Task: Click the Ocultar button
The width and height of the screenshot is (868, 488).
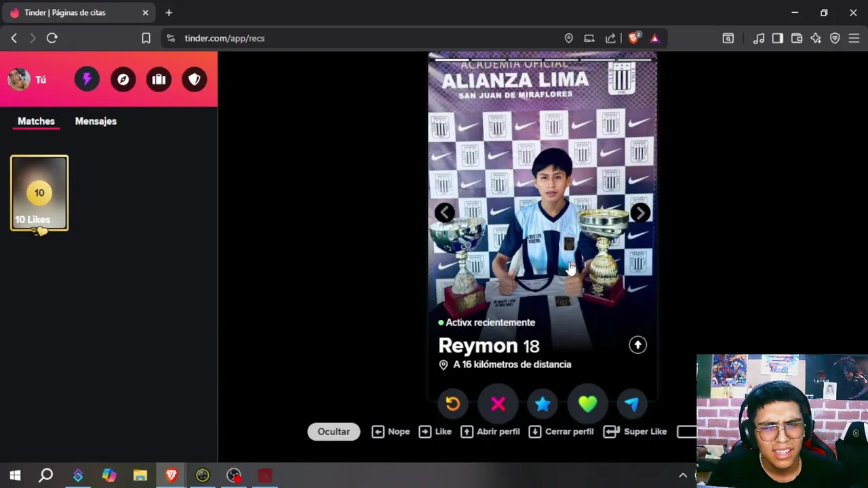Action: click(x=334, y=432)
